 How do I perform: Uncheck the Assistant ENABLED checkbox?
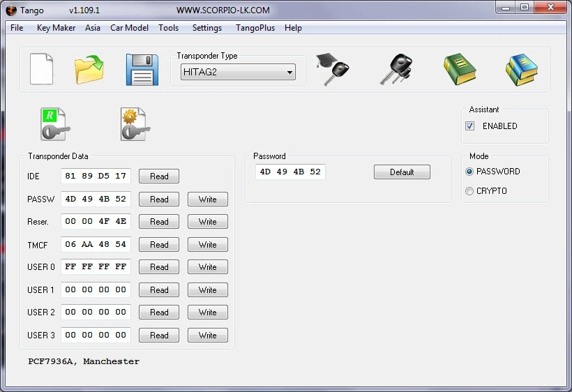tap(470, 126)
